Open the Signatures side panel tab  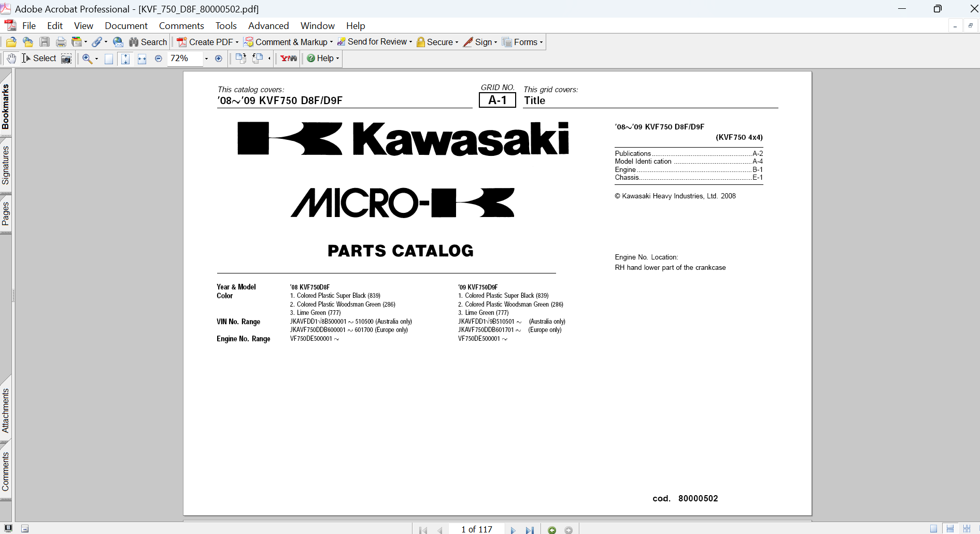(6, 165)
